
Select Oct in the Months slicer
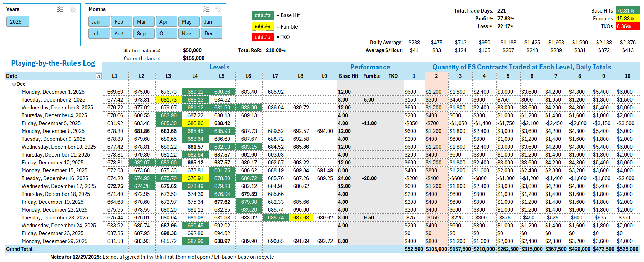[166, 34]
